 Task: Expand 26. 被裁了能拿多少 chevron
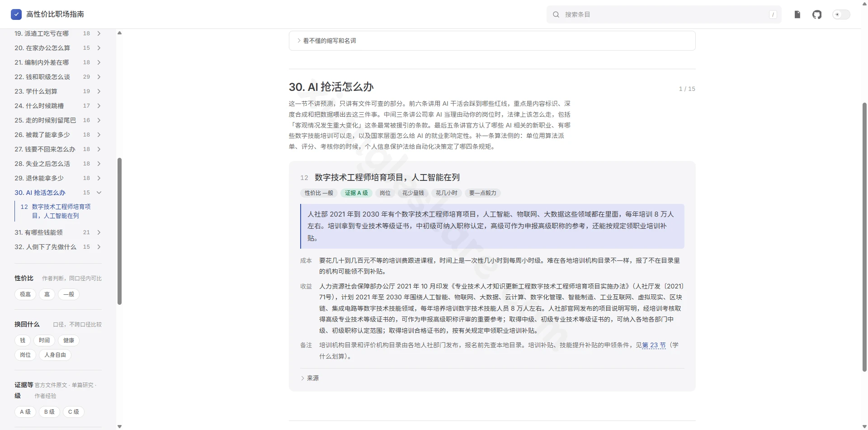[x=99, y=135]
